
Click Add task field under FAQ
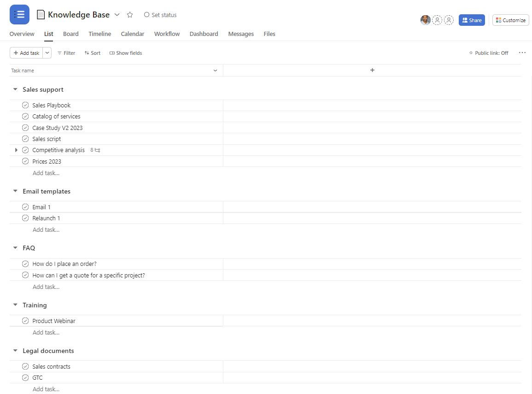coord(46,287)
